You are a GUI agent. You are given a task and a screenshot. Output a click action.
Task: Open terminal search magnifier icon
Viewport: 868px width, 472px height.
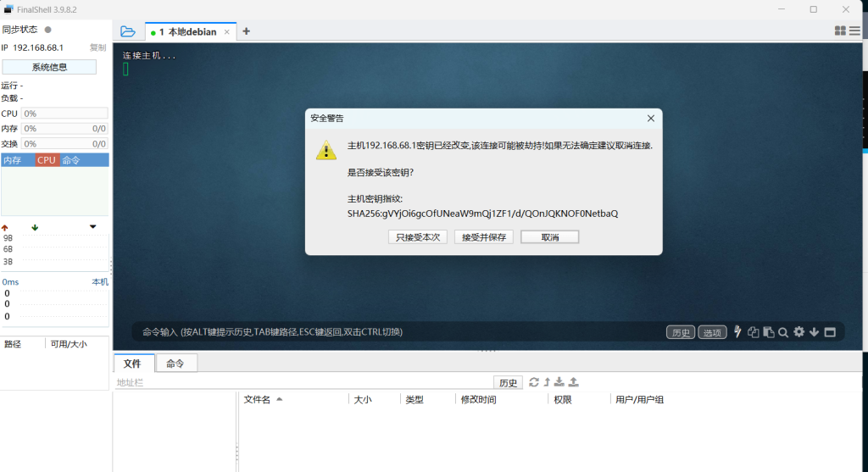[x=783, y=332]
